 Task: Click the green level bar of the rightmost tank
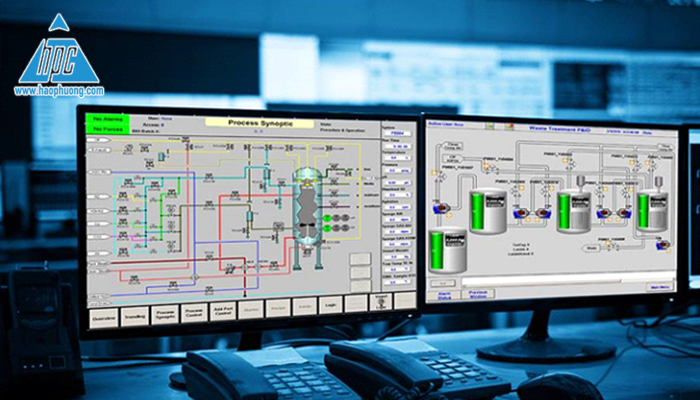tap(643, 211)
